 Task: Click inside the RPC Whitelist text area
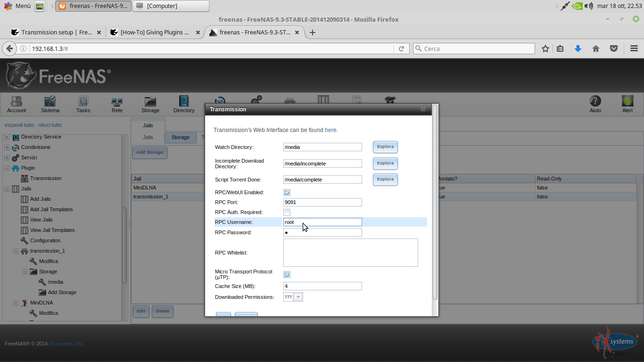(x=351, y=253)
